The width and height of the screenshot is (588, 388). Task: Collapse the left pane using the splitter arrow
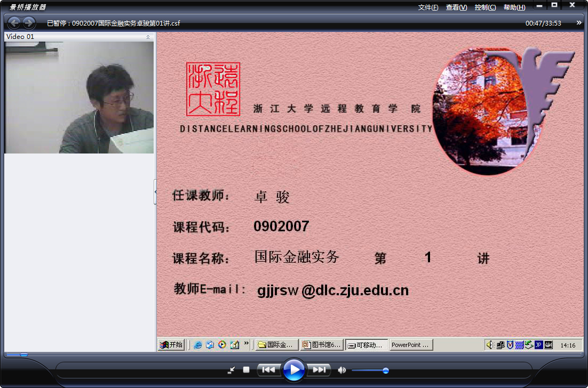pos(155,192)
